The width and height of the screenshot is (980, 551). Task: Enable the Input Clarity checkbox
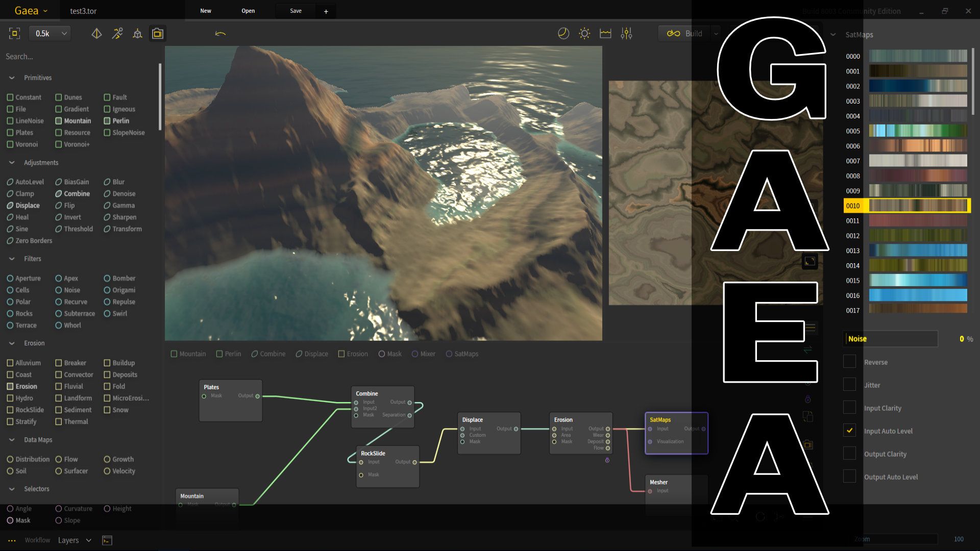(849, 408)
